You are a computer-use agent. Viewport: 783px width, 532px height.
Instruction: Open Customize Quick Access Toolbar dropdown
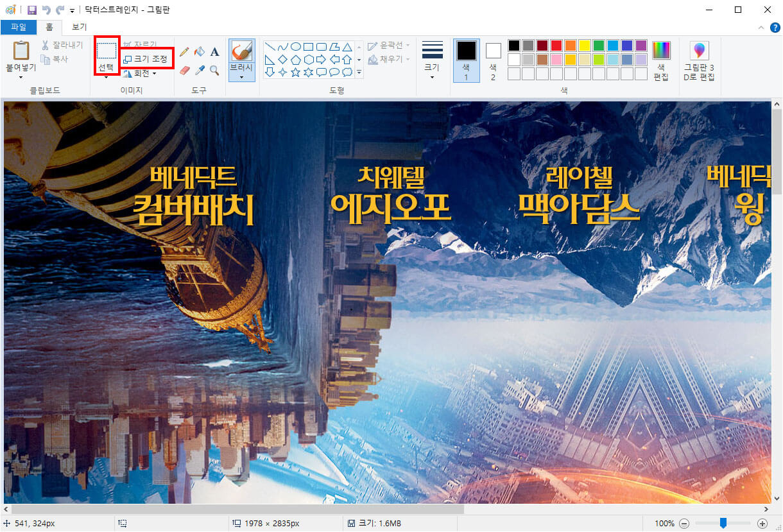point(72,10)
